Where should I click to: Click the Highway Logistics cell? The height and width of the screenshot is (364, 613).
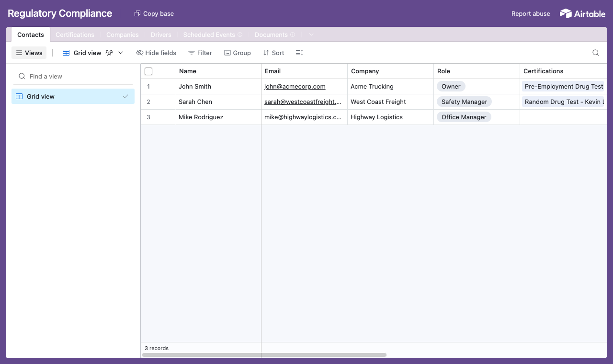391,117
